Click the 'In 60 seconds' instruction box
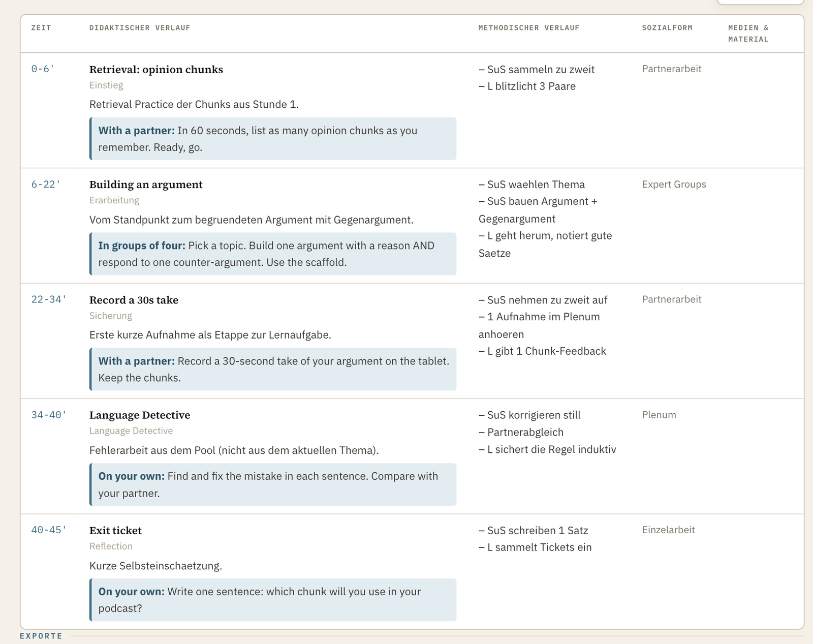813x644 pixels. point(273,139)
